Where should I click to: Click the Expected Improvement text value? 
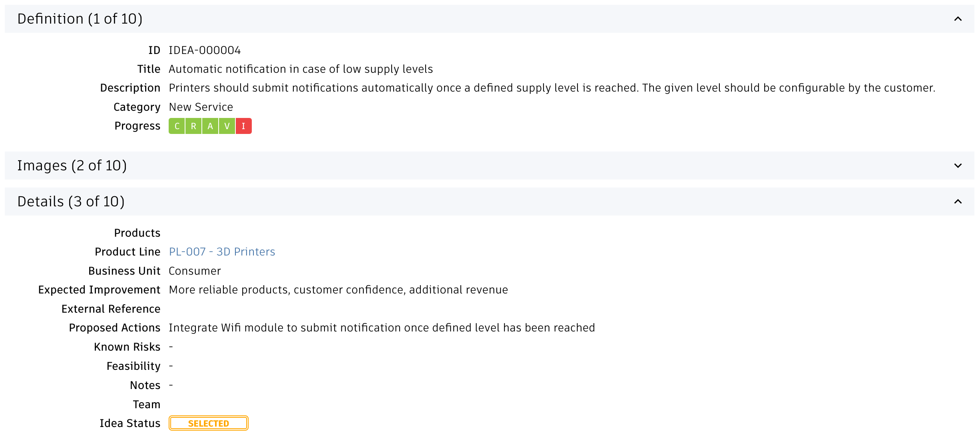[x=338, y=290]
